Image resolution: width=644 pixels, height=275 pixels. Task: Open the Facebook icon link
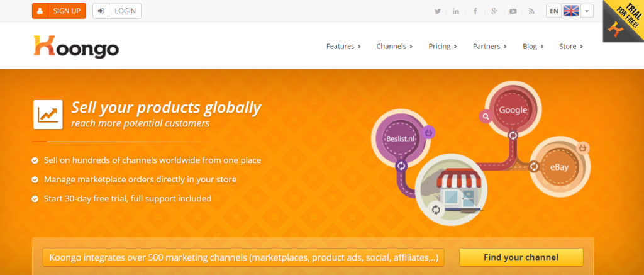(x=475, y=11)
